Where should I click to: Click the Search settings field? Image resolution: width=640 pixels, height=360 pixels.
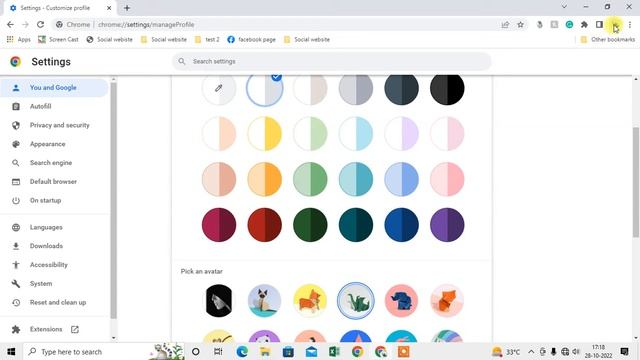(331, 61)
